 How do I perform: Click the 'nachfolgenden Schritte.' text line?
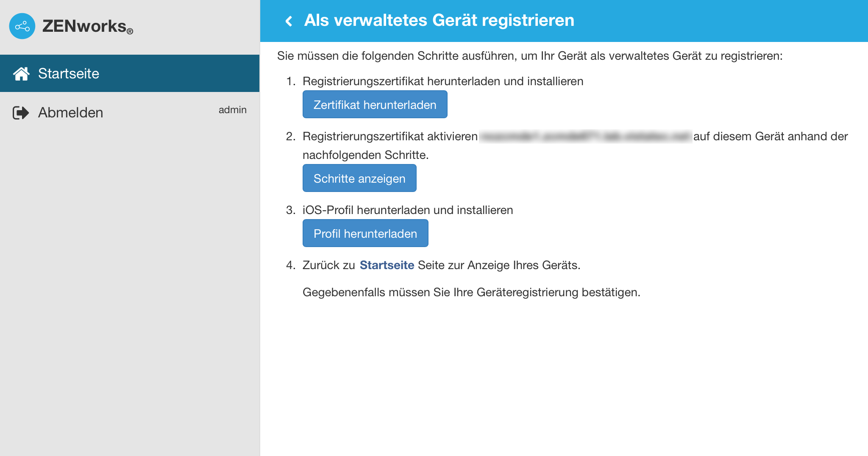click(365, 155)
